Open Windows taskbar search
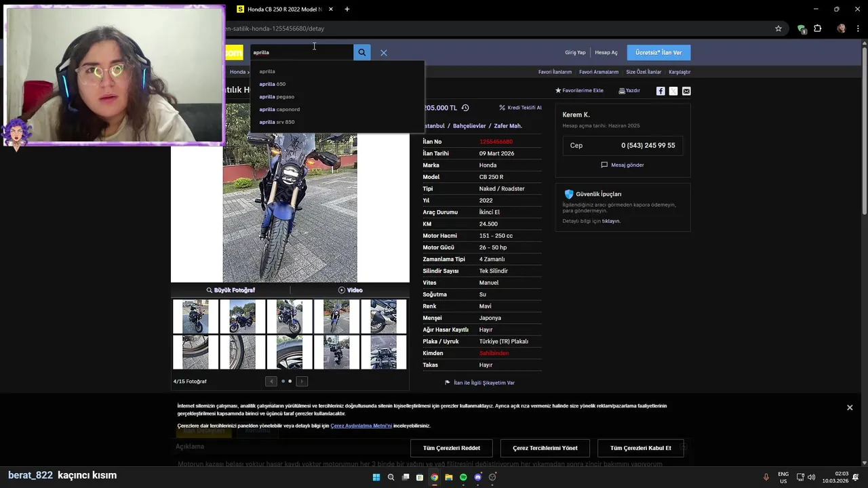Image resolution: width=868 pixels, height=488 pixels. pyautogui.click(x=391, y=477)
